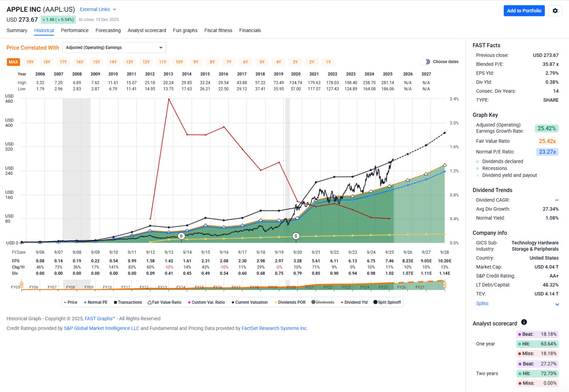Open the FactSet Research Systems Inc. link
This screenshot has height=392, width=569.
[x=274, y=328]
